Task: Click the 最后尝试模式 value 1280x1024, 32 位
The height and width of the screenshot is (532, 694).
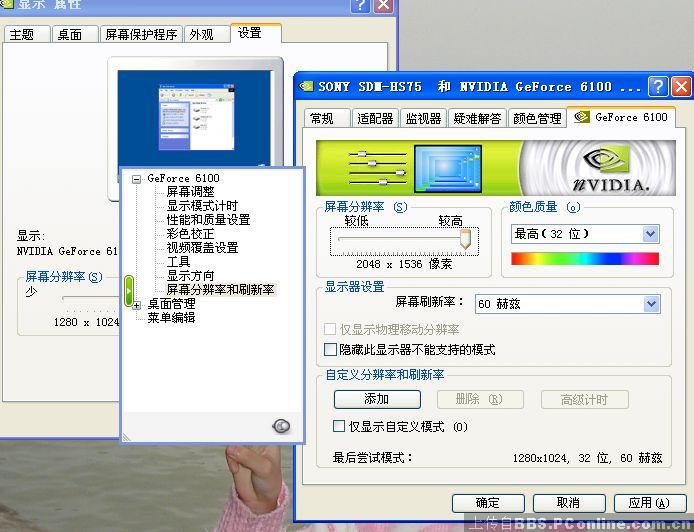Action: pyautogui.click(x=586, y=458)
